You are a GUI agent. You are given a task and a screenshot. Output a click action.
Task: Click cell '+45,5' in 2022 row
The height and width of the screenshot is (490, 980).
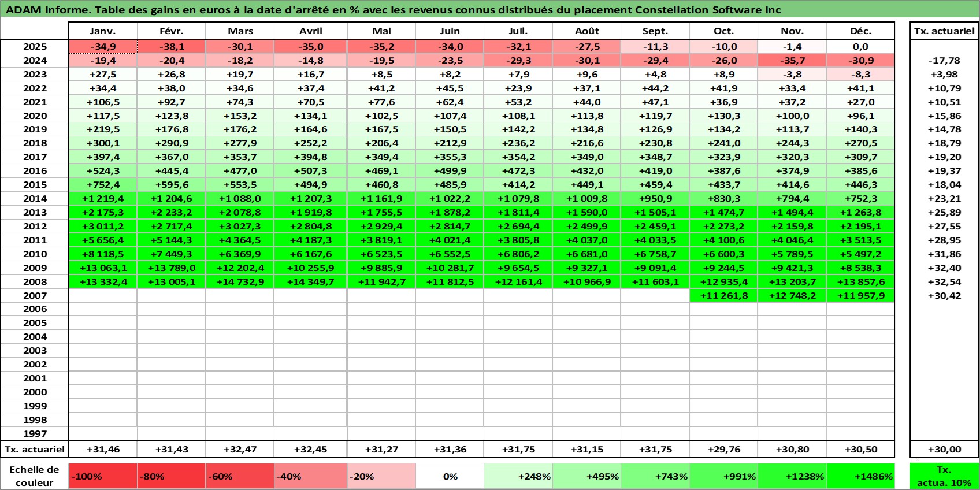tap(450, 88)
